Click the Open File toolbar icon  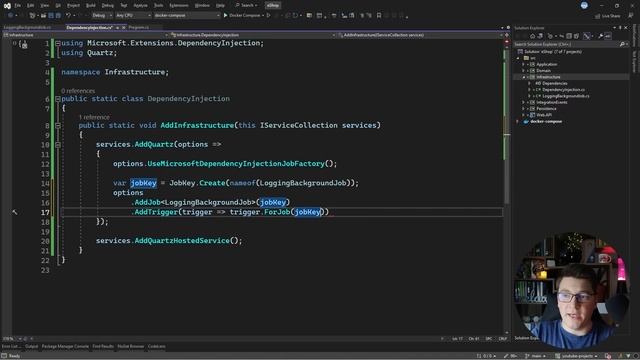43,16
